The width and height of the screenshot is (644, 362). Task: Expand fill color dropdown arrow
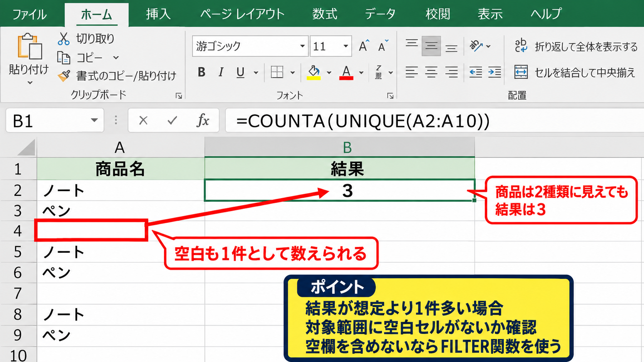(329, 72)
